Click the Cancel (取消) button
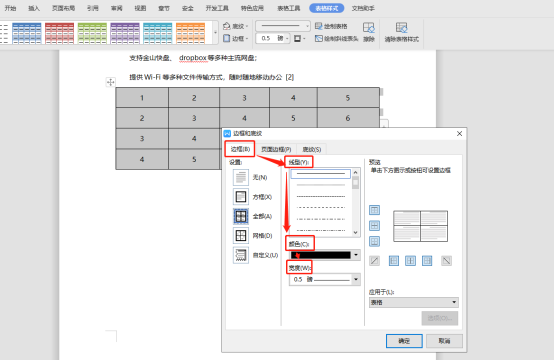Viewport: 554px width, 361px height. click(444, 341)
